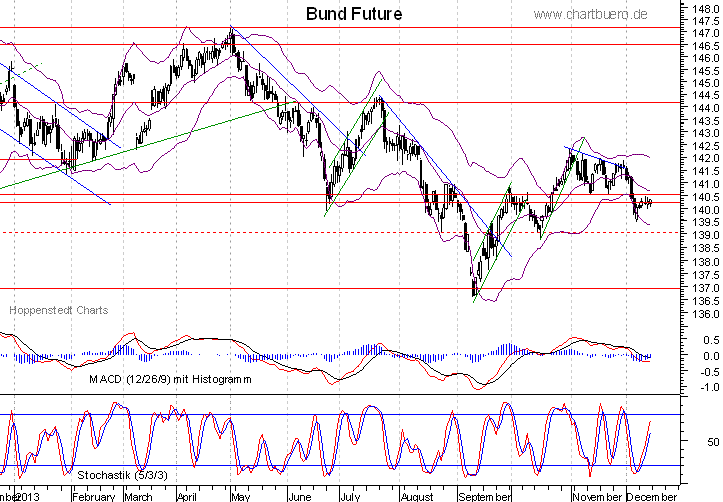
Task: Click the "May" month label
Action: click(241, 497)
